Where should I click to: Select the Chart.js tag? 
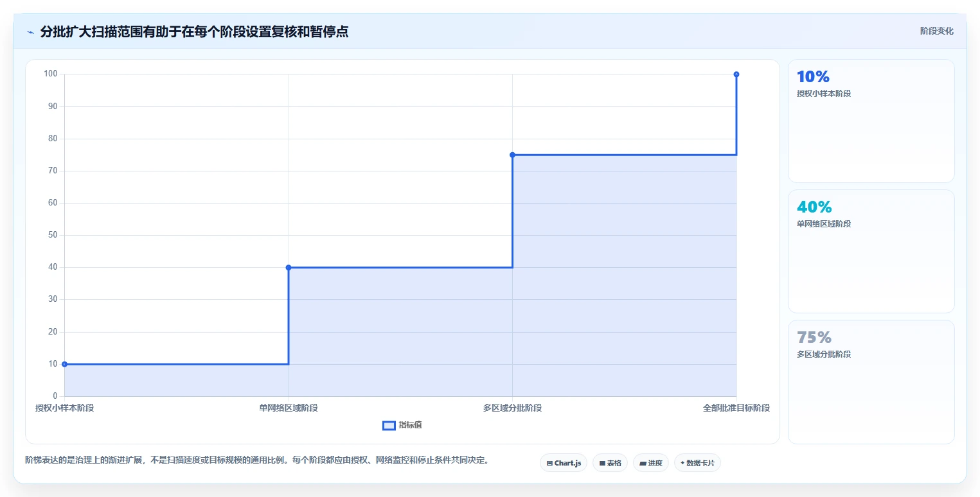(564, 463)
